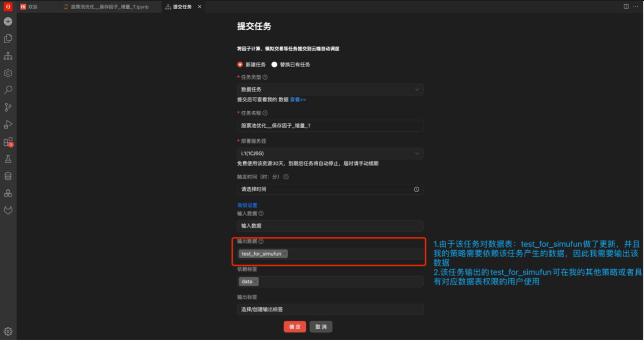Open settings gear at sidebar bottom
This screenshot has height=340, width=644.
(x=8, y=331)
